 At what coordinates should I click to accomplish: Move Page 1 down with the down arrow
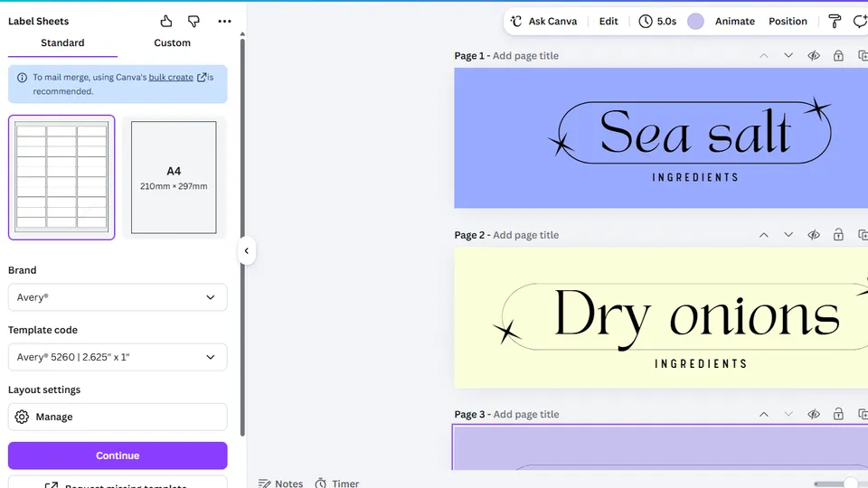(788, 55)
